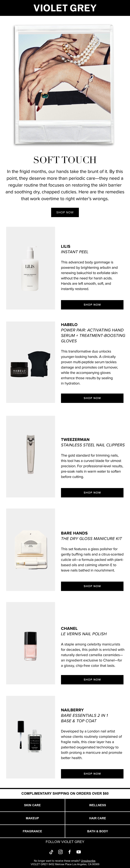Open the YouTube social icon

79,852
